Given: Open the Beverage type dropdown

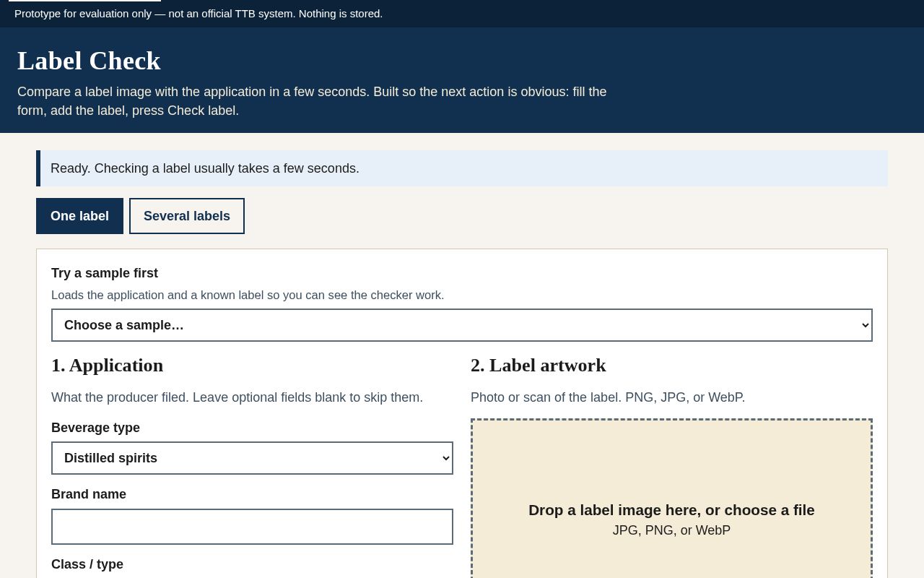Looking at the screenshot, I should (252, 458).
